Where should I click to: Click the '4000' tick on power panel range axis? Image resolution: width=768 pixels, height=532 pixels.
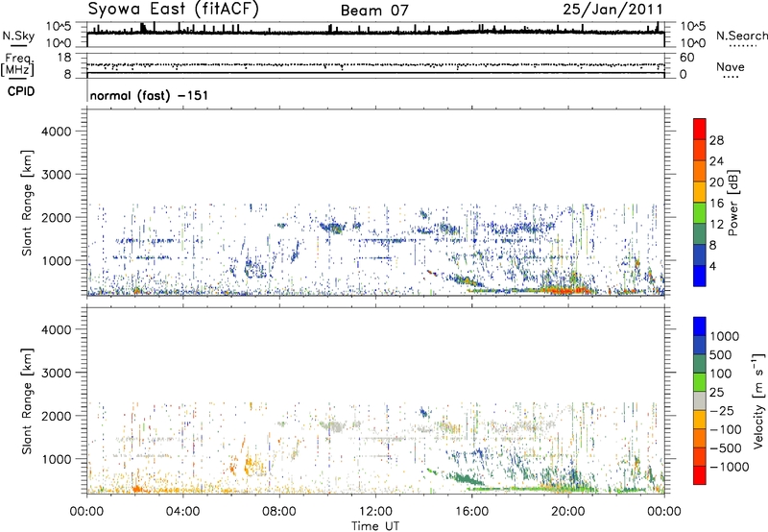[x=56, y=132]
